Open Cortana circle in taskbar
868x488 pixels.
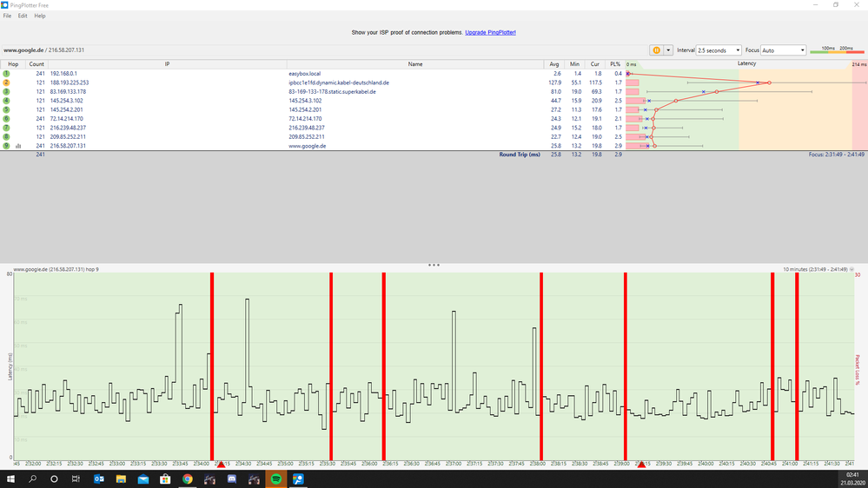pyautogui.click(x=54, y=479)
